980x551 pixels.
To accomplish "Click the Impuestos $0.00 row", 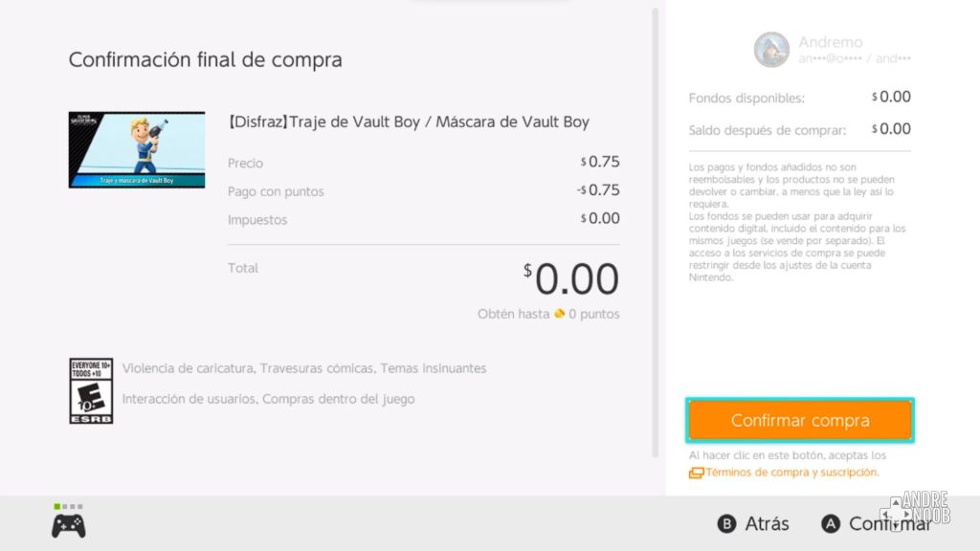I will 423,219.
